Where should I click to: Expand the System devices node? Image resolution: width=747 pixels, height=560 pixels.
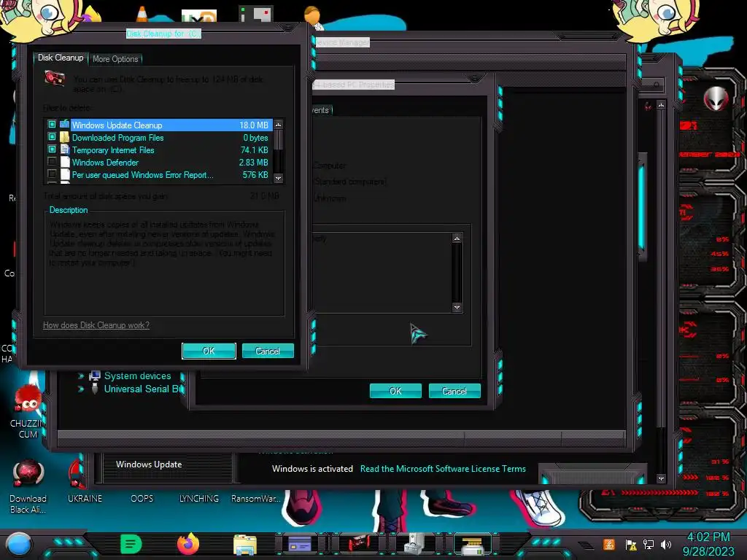(80, 376)
